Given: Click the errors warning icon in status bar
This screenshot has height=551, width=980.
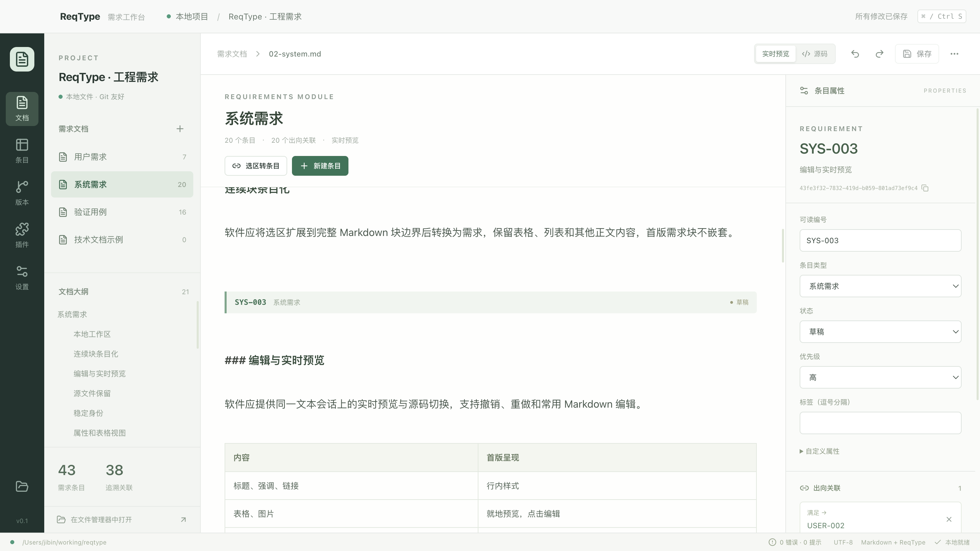Looking at the screenshot, I should 772,542.
